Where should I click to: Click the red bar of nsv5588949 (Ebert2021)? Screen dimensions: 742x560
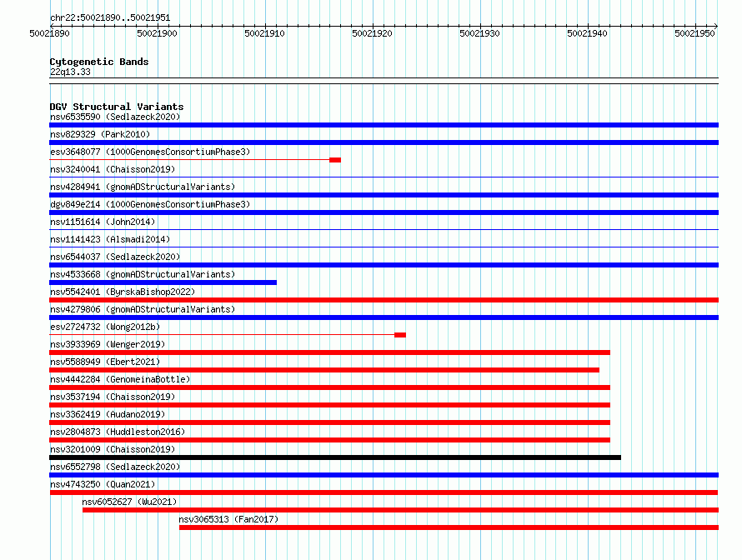pos(324,370)
